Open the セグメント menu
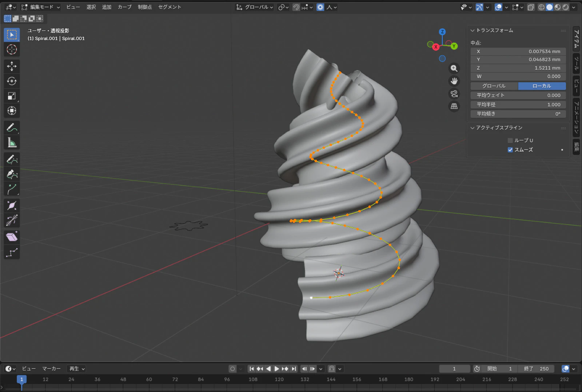Viewport: 582px width, 392px height. point(170,7)
